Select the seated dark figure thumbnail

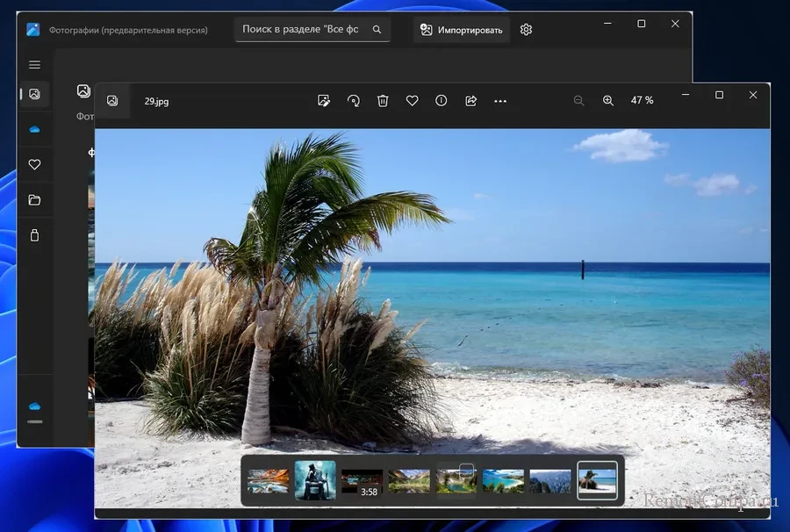tap(315, 480)
